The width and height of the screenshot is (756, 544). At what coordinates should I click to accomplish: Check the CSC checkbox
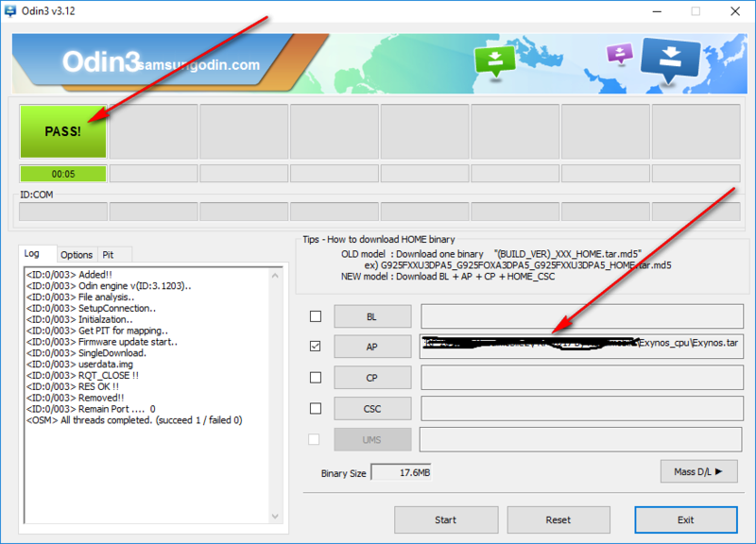pos(316,408)
